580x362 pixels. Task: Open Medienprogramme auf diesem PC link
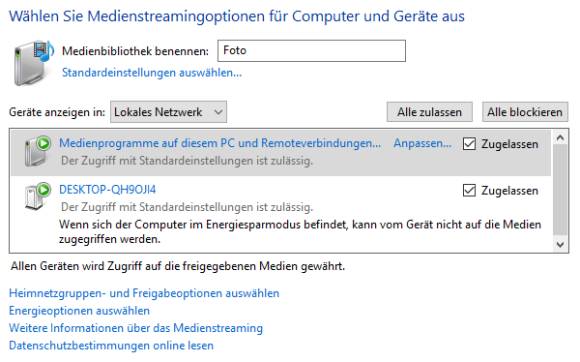220,143
